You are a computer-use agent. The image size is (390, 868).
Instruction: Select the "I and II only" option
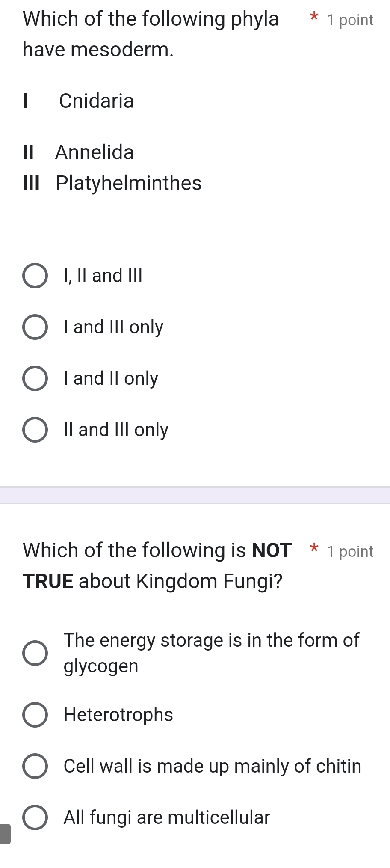[x=35, y=378]
